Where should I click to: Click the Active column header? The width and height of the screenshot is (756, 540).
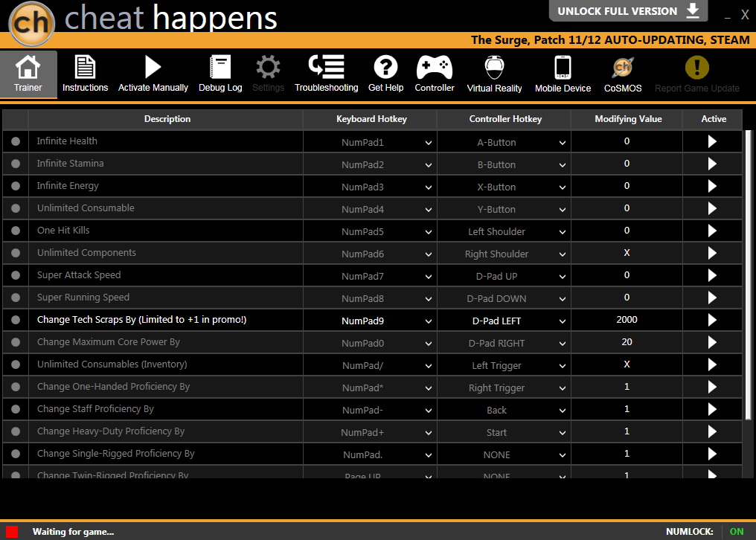(714, 119)
